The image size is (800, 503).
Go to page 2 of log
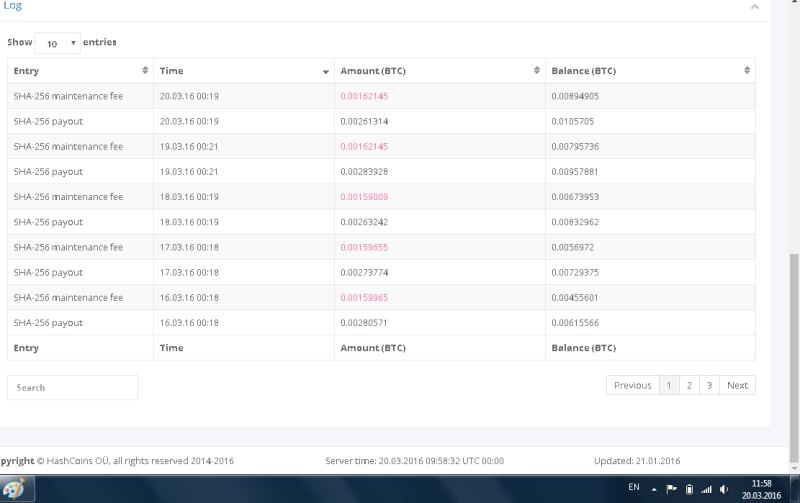(x=689, y=385)
